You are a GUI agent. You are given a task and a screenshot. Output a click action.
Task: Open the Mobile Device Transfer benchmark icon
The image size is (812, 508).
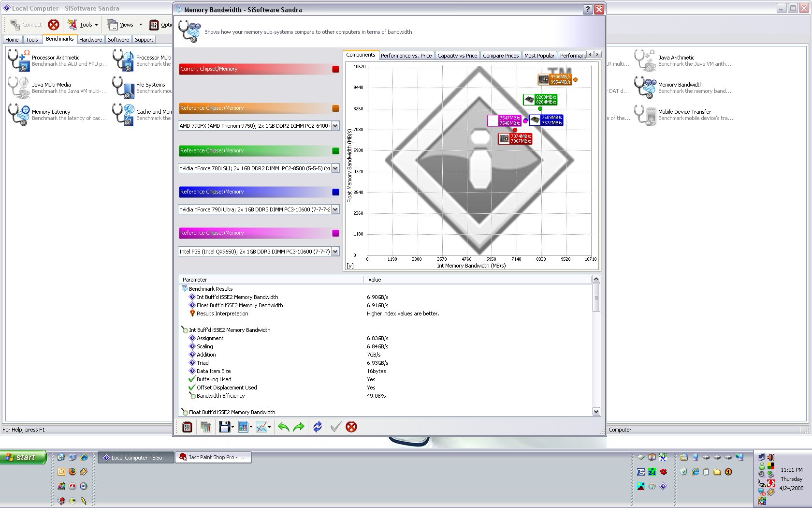click(x=645, y=115)
